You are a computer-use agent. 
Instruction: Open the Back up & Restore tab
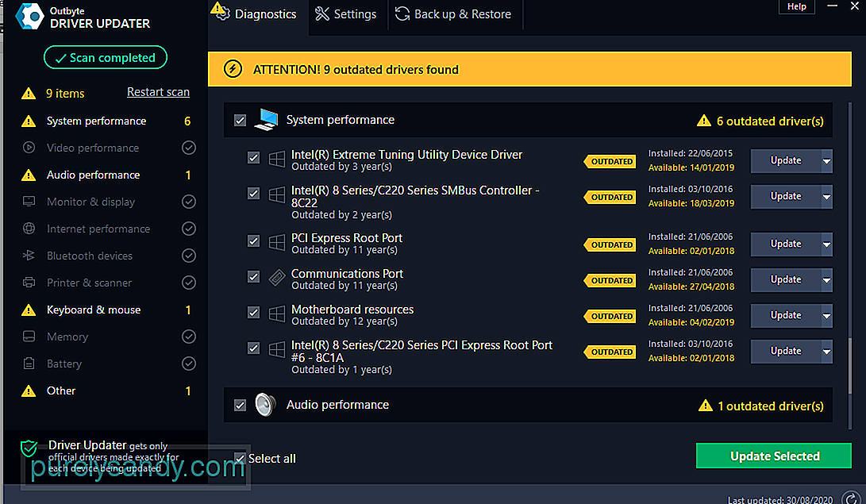(x=453, y=14)
